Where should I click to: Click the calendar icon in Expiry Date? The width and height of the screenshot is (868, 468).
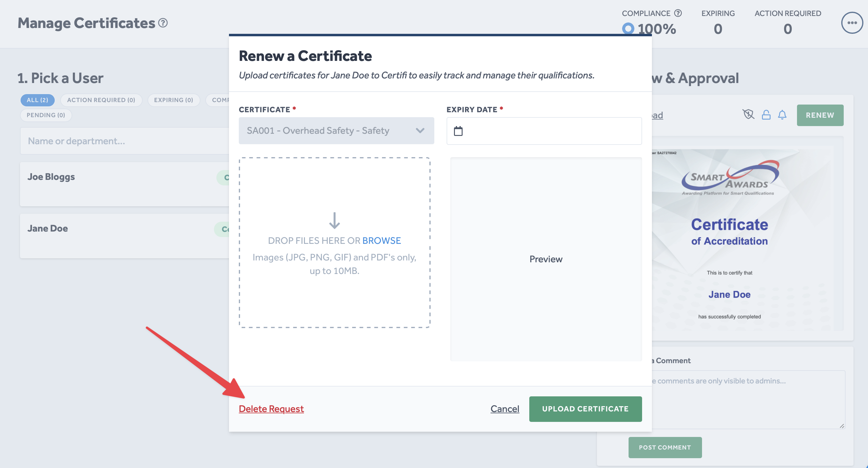point(458,131)
